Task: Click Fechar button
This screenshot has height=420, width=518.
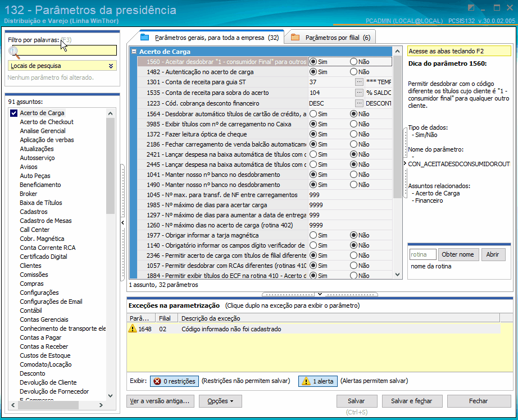Action: tap(478, 401)
